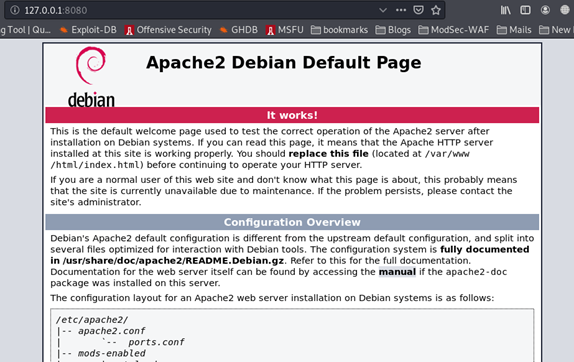Open the Exploit-DB bookmark
574x362 pixels.
pyautogui.click(x=88, y=30)
